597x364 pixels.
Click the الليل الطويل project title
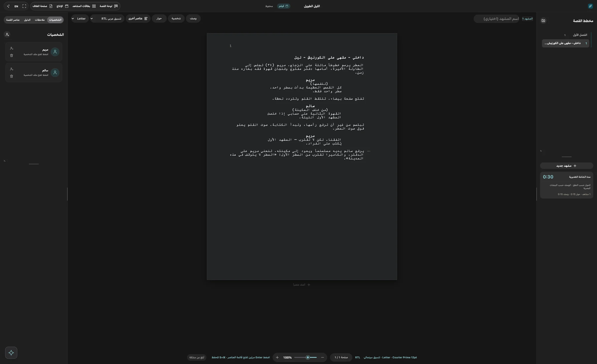312,6
